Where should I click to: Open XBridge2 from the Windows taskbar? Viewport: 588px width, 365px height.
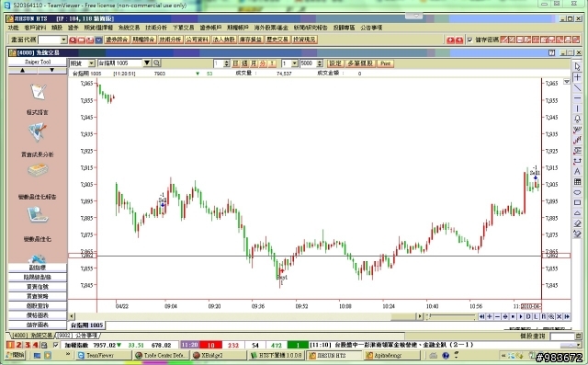(219, 355)
